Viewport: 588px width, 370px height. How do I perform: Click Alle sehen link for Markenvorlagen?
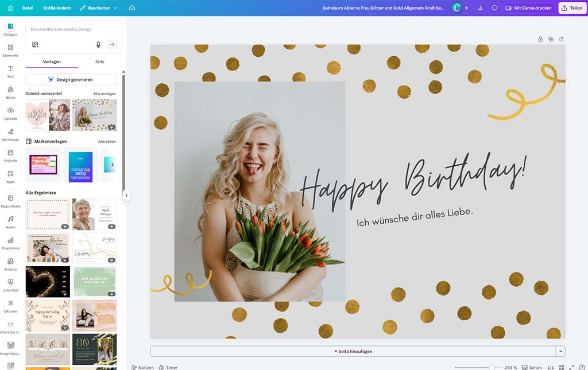(x=107, y=142)
